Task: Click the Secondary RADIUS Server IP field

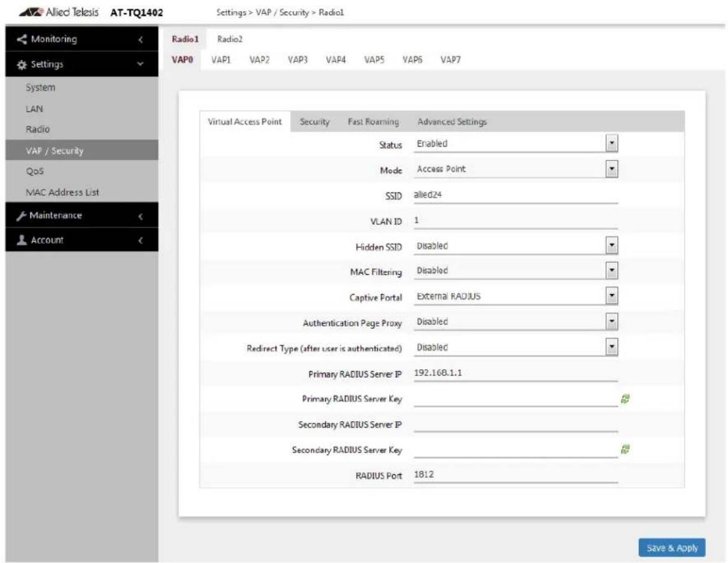Action: [515, 424]
